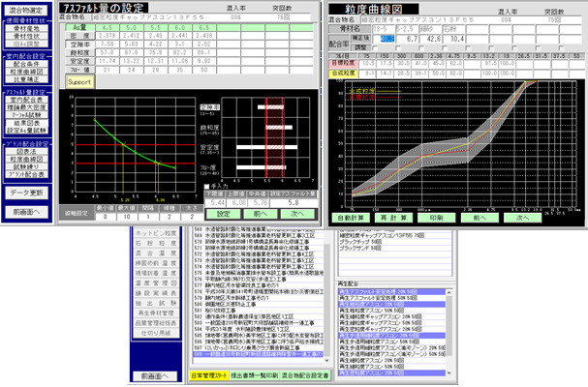The width and height of the screenshot is (588, 387).
Task: Click the 補正値 field showing 42.6
Action: (430, 39)
